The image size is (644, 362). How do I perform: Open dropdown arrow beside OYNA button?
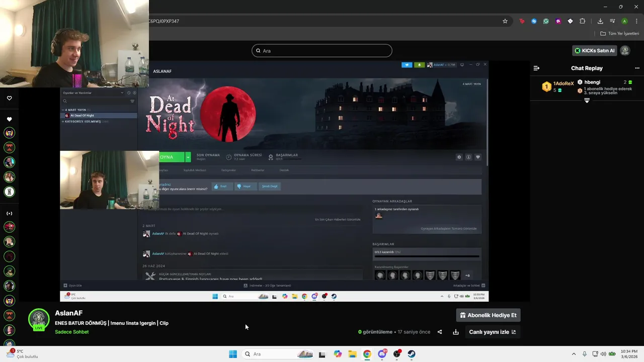tap(188, 157)
